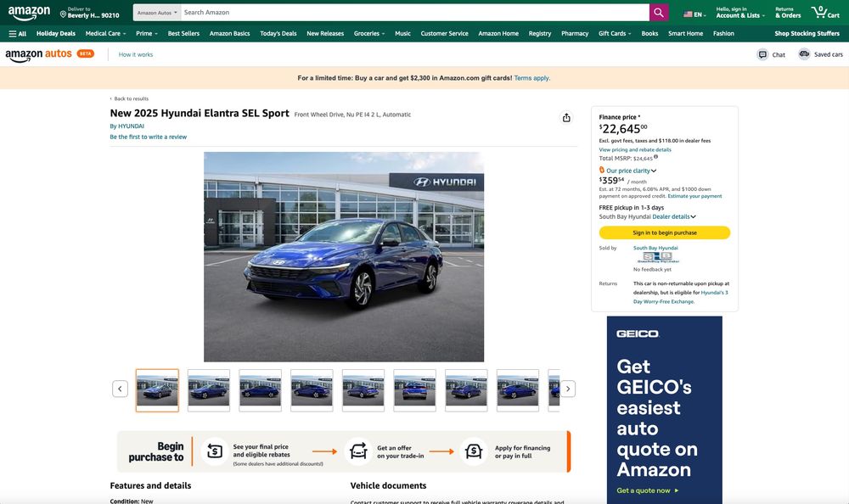849x504 pixels.
Task: Click previous thumbnails left arrow
Action: pos(120,389)
